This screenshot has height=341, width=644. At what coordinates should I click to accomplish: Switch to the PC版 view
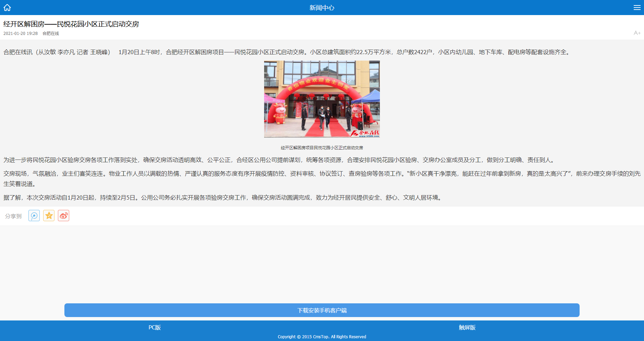tap(154, 328)
